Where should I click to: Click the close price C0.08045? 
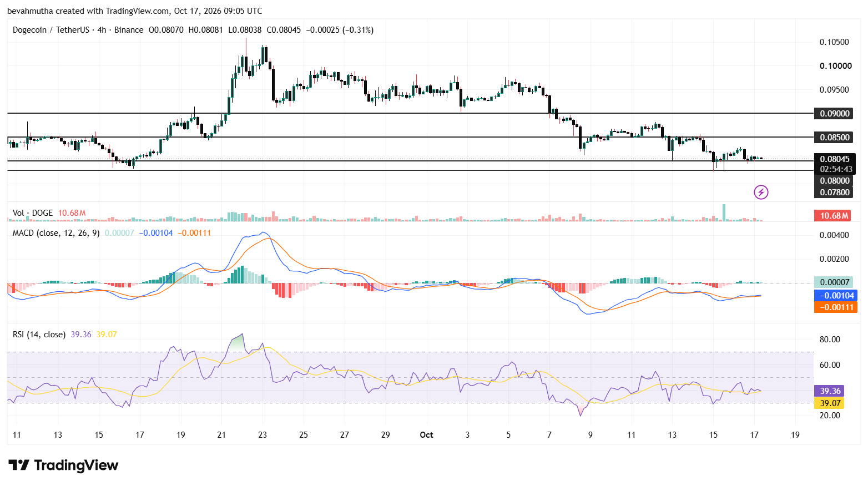[x=284, y=30]
